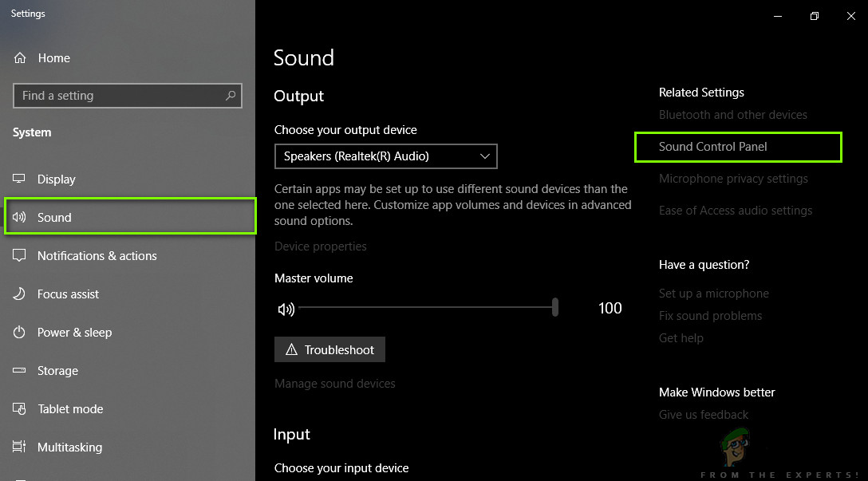Image resolution: width=868 pixels, height=481 pixels.
Task: Open Bluetooth and other devices link
Action: pos(732,115)
